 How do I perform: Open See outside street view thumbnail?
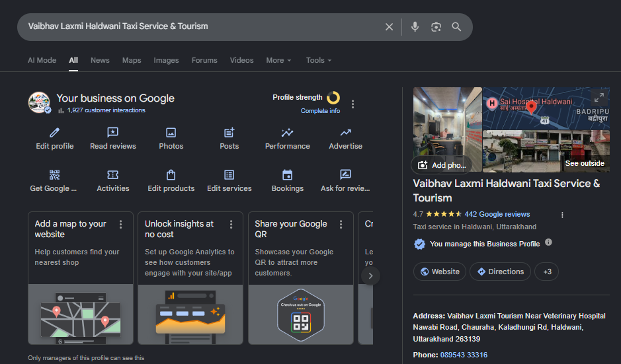pyautogui.click(x=546, y=151)
